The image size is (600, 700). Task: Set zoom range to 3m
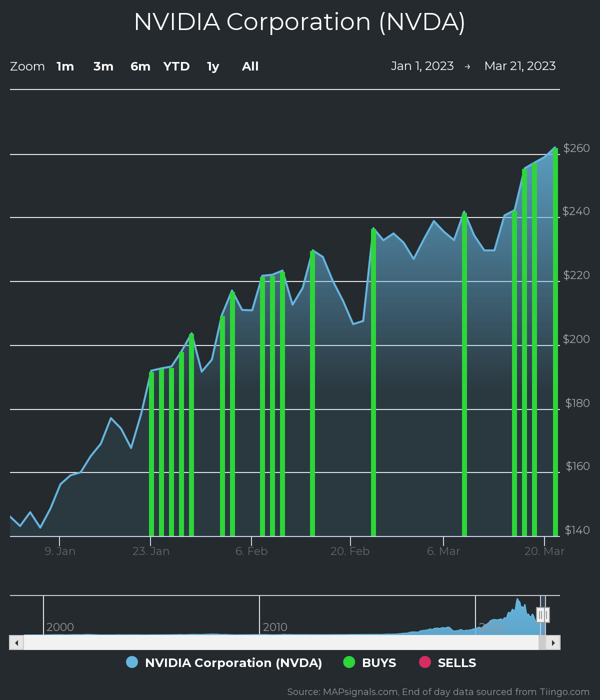coord(103,66)
